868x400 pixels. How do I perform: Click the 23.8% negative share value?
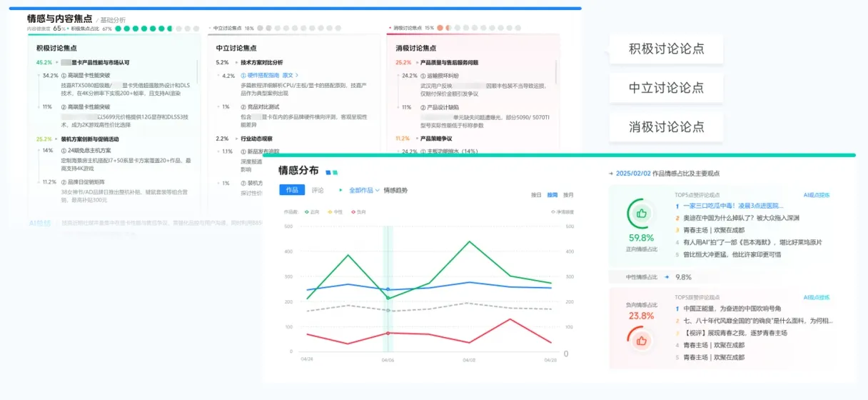tap(641, 315)
